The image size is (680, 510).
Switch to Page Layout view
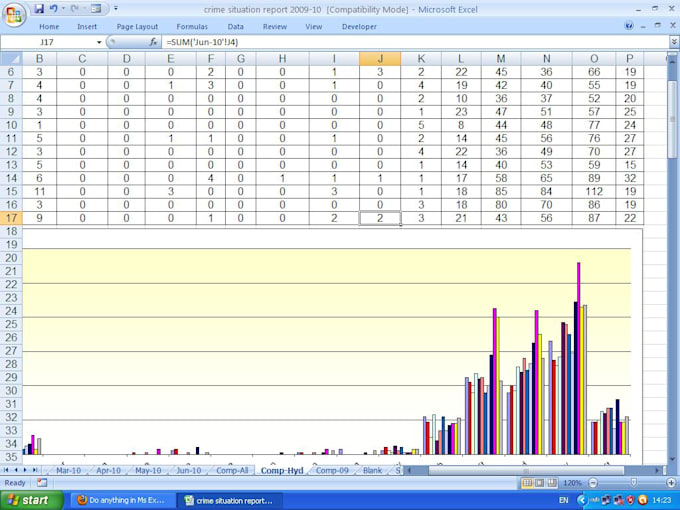click(539, 483)
